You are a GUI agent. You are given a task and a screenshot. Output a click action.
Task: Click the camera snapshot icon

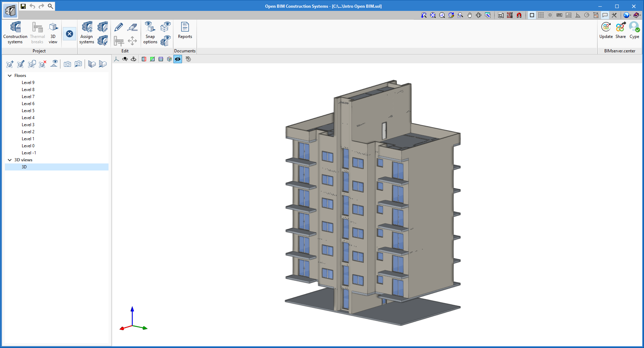(67, 64)
